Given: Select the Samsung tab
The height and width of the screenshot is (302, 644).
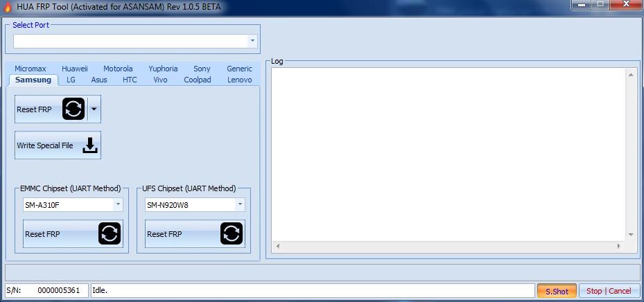Looking at the screenshot, I should point(33,80).
